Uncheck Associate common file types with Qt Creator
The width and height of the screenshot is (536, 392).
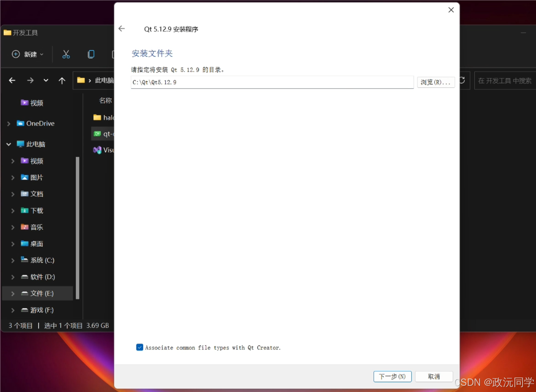[140, 347]
